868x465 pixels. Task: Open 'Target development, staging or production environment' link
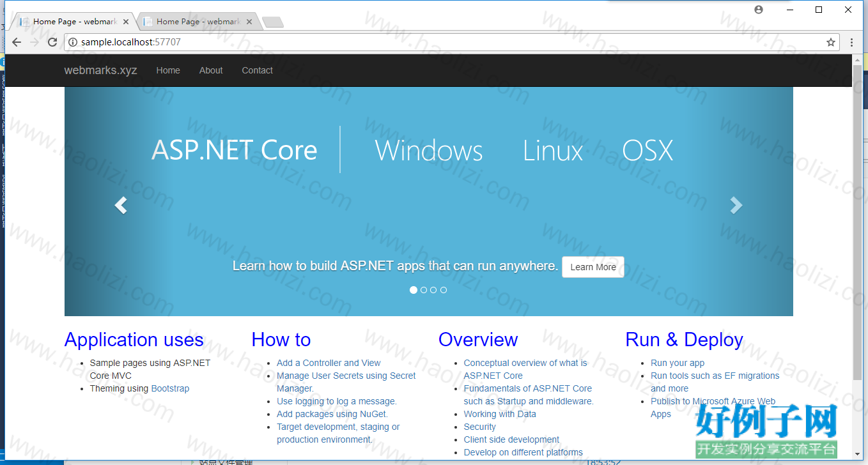338,433
